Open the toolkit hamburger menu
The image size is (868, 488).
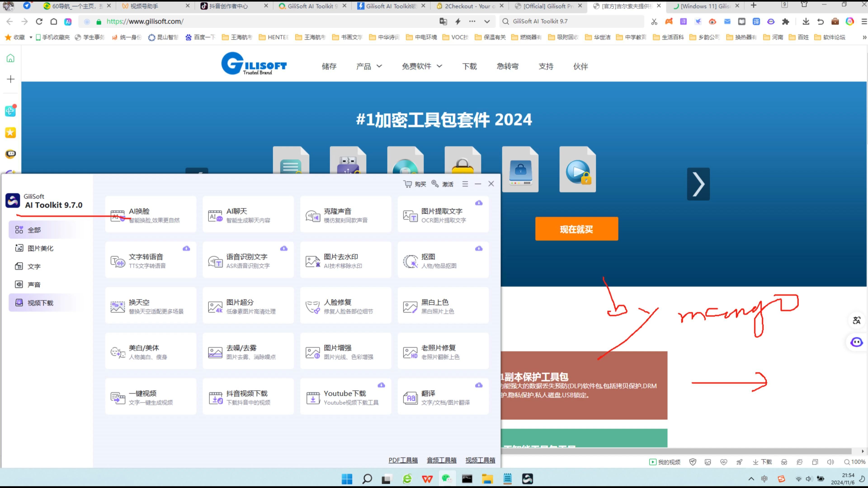465,184
